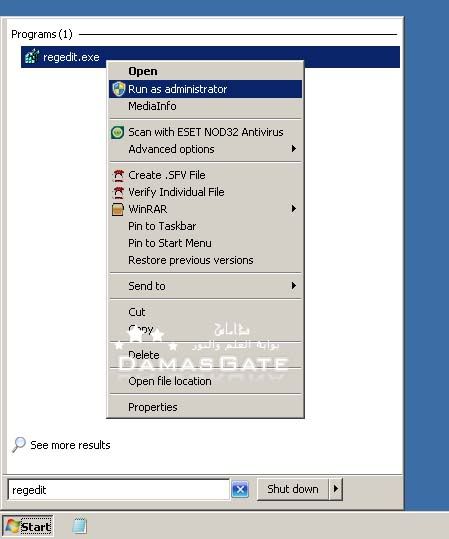449x539 pixels.
Task: Expand the WinRAR submenu arrow
Action: click(294, 209)
